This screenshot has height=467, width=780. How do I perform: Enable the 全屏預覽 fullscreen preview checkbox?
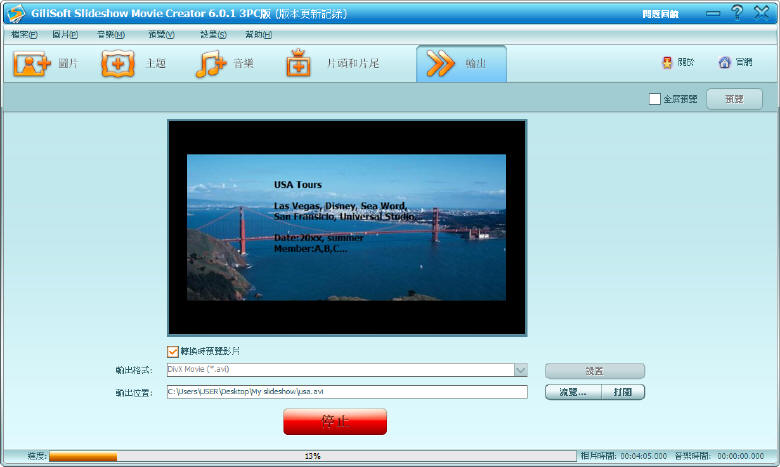(x=655, y=99)
